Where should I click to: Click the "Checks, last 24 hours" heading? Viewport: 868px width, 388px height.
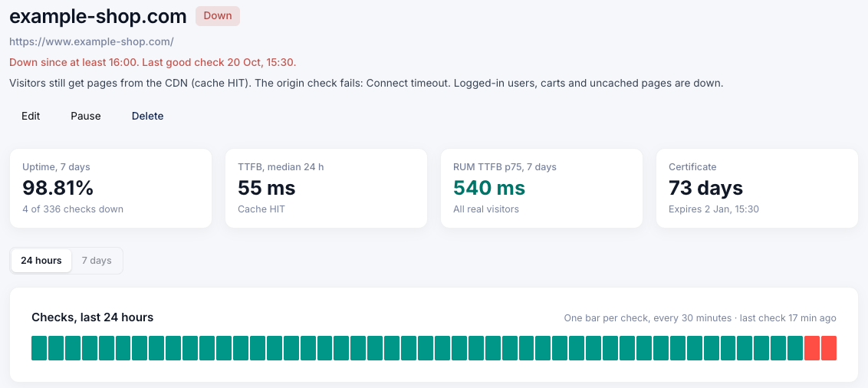[x=93, y=317]
